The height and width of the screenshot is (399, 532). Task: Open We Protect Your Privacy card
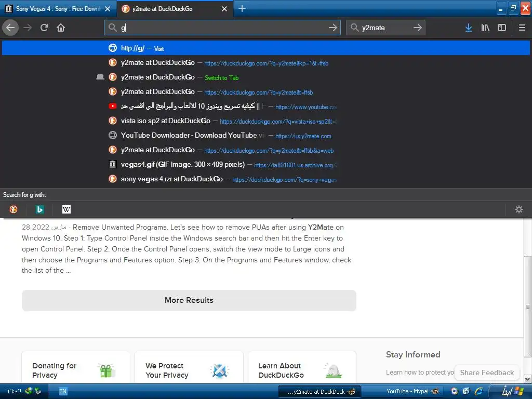[x=189, y=368]
